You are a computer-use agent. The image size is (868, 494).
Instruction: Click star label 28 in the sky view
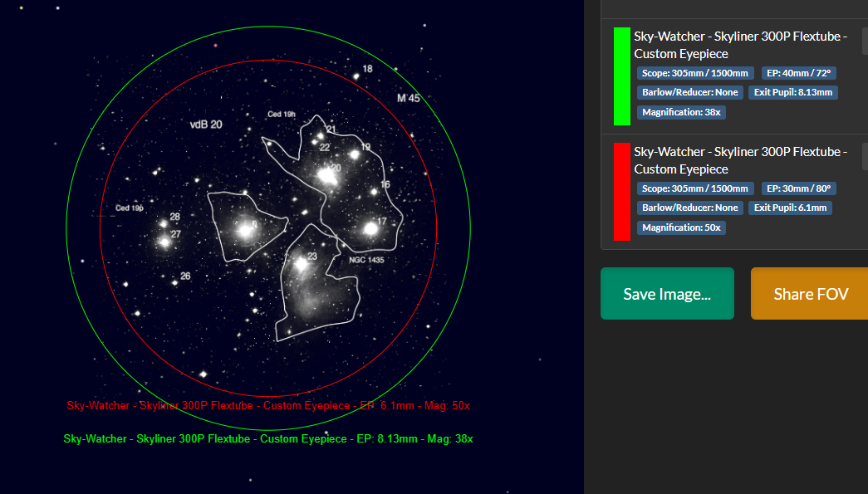175,217
